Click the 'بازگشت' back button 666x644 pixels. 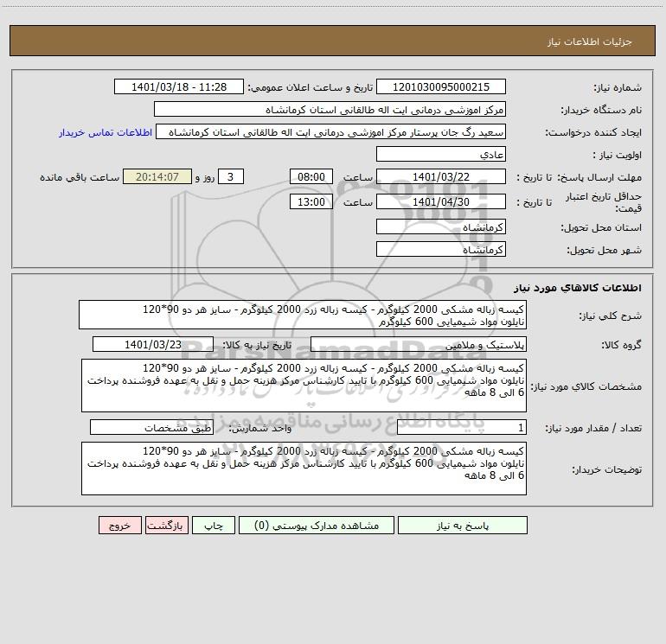166,526
